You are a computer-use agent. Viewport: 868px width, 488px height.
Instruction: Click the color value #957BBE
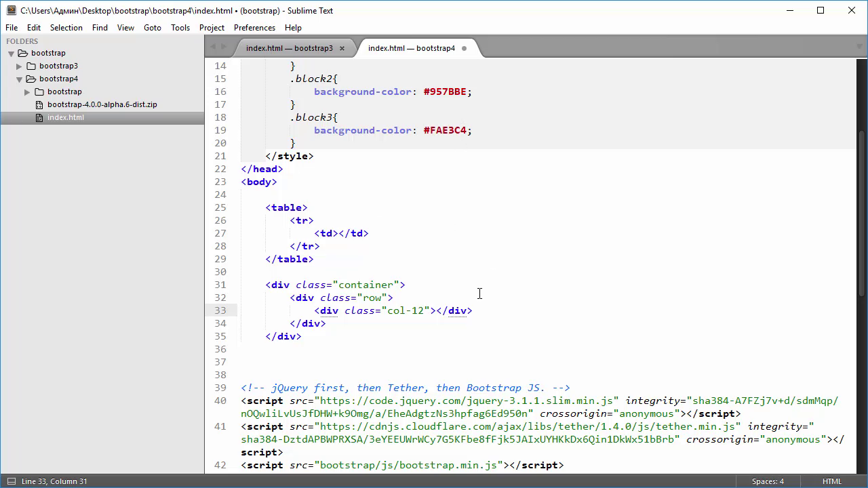pyautogui.click(x=445, y=91)
